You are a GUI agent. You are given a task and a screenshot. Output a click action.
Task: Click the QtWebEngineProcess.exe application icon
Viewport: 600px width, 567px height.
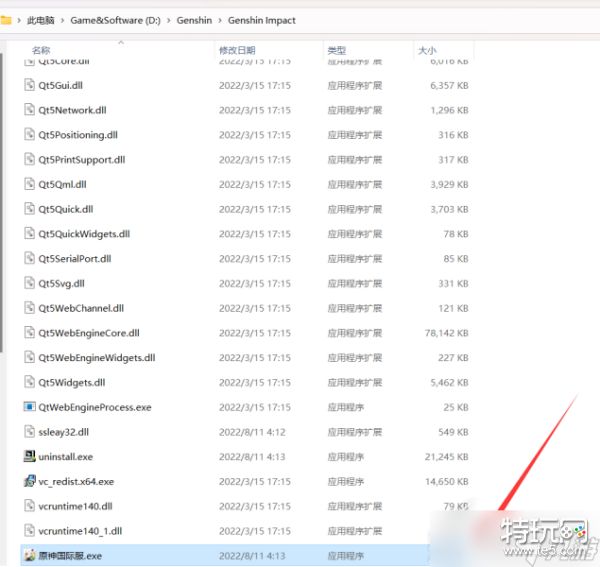coord(29,406)
